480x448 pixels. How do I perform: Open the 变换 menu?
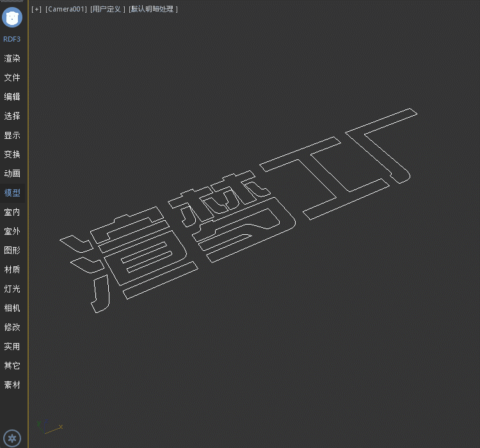tap(12, 154)
